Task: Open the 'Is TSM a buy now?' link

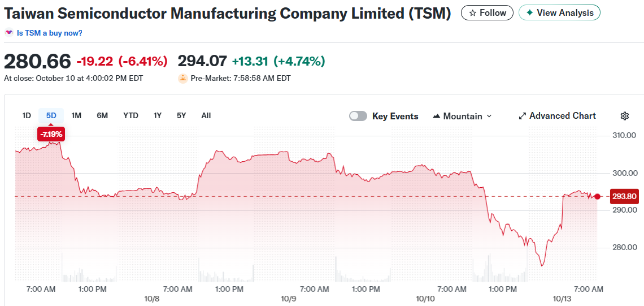Action: coord(49,33)
